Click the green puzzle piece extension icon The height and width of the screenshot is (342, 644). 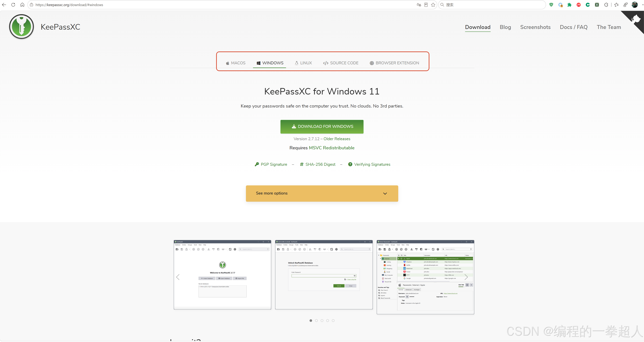pos(570,5)
